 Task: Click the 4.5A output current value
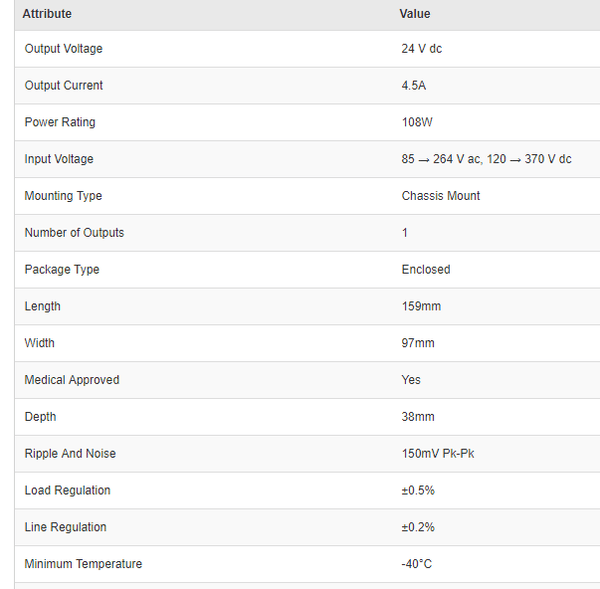click(x=414, y=86)
